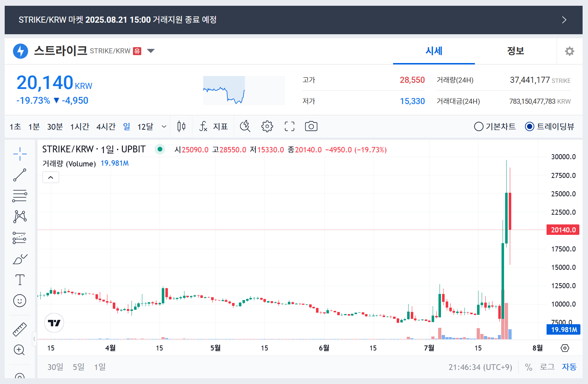
Task: Enable 로그 scale on the price axis
Action: click(547, 367)
